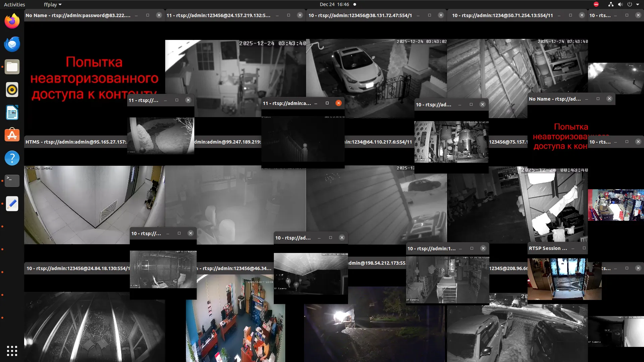Open the Text Editor dock icon
Viewport: 644px width, 362px height.
[x=12, y=204]
